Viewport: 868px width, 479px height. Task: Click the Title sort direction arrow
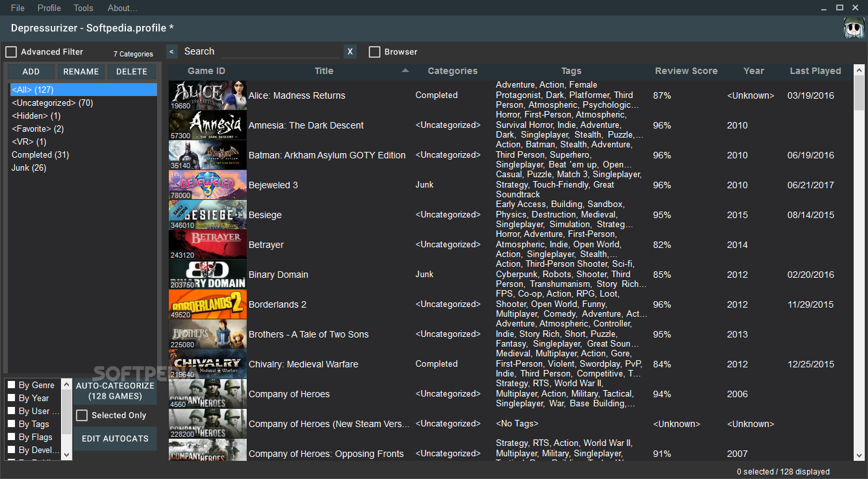coord(406,70)
